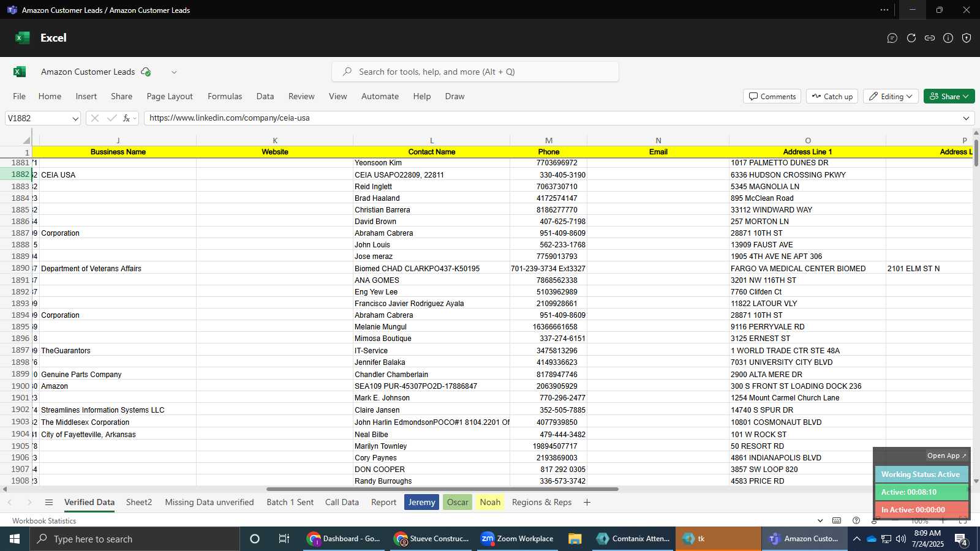Expand the status bar chevron
The width and height of the screenshot is (980, 551).
point(820,520)
